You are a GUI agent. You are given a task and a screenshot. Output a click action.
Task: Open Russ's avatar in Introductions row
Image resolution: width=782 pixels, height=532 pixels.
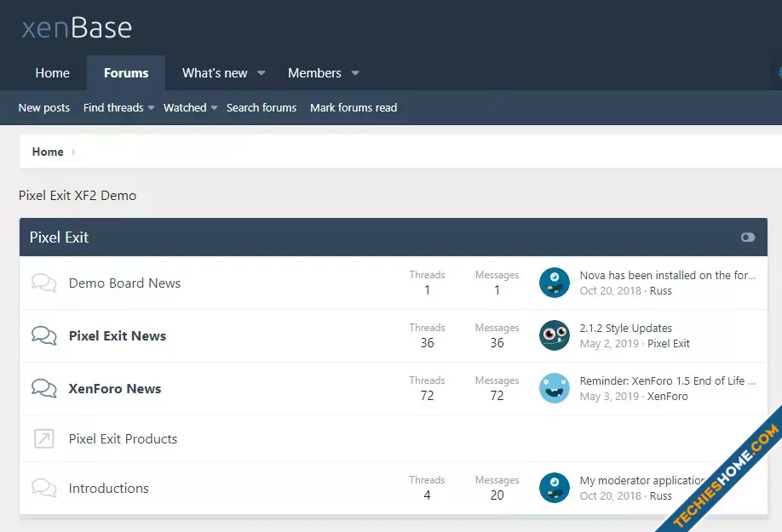[x=554, y=489]
